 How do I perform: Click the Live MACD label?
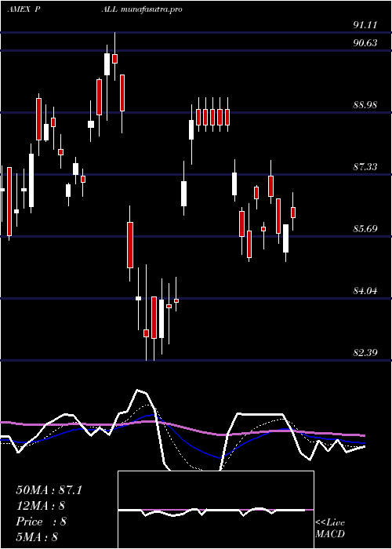coord(330,529)
